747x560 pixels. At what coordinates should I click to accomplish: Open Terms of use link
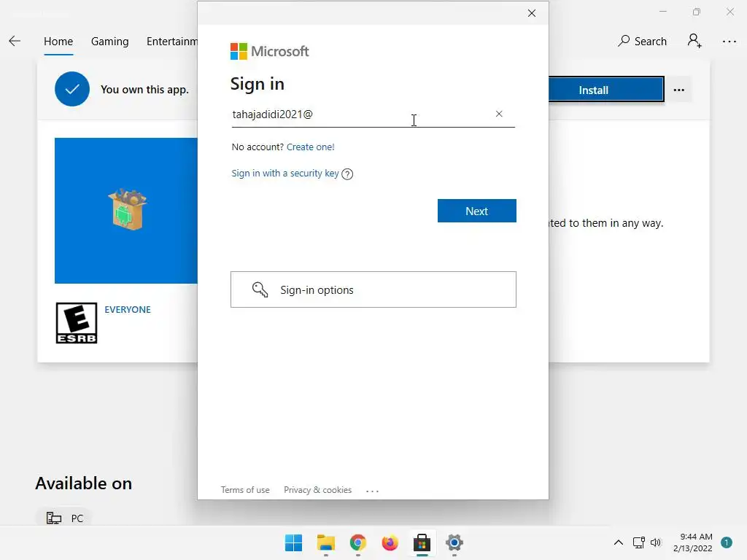click(x=245, y=490)
